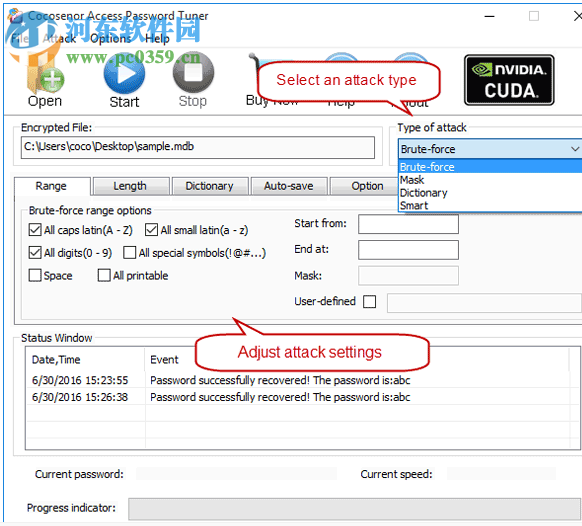The width and height of the screenshot is (582, 526).
Task: Click the Encrypted File path field
Action: tap(198, 147)
